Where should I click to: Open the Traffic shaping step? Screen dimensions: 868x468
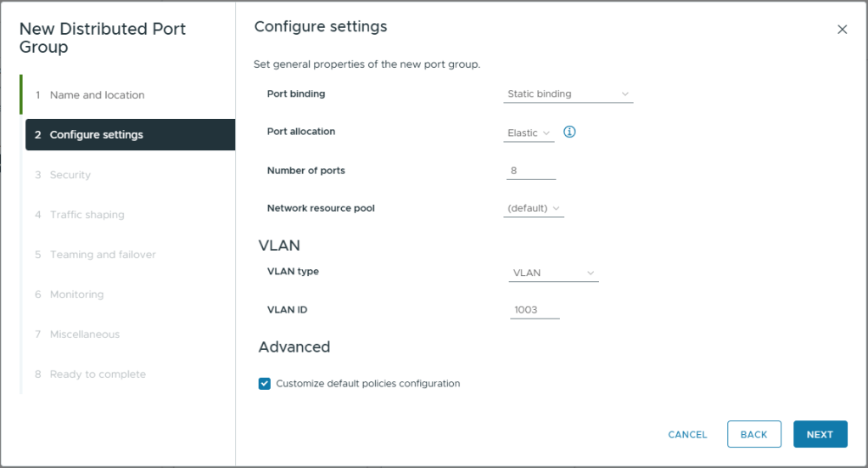pyautogui.click(x=87, y=215)
